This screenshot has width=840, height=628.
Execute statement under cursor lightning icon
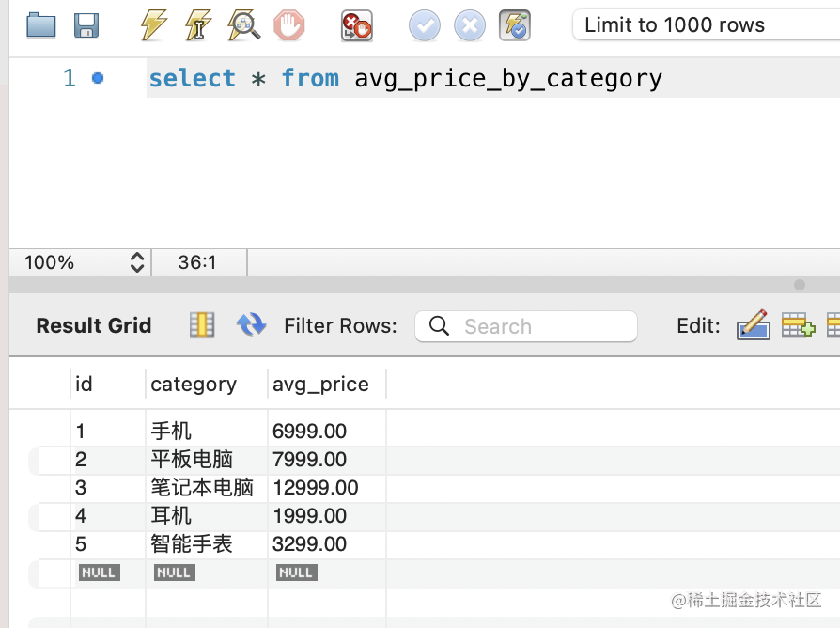[198, 25]
